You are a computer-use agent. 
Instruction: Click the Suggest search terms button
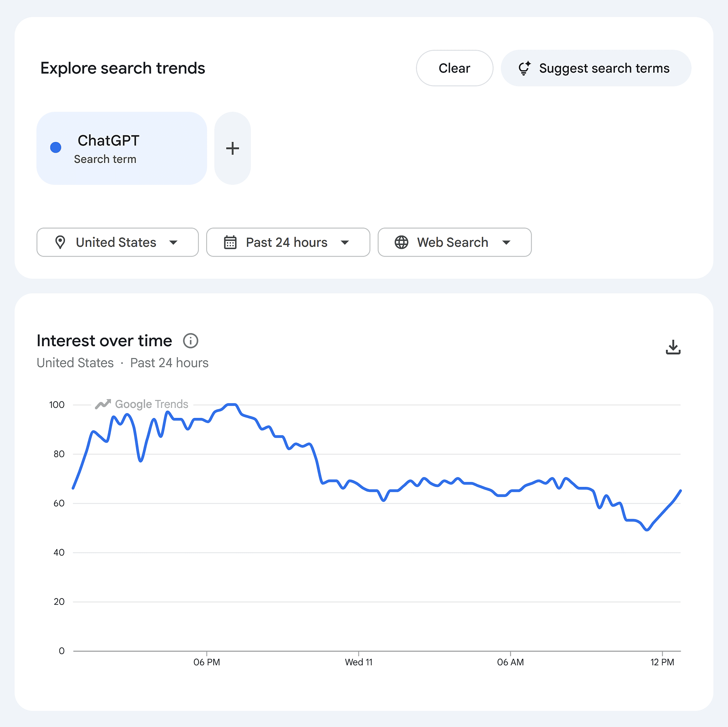tap(596, 68)
